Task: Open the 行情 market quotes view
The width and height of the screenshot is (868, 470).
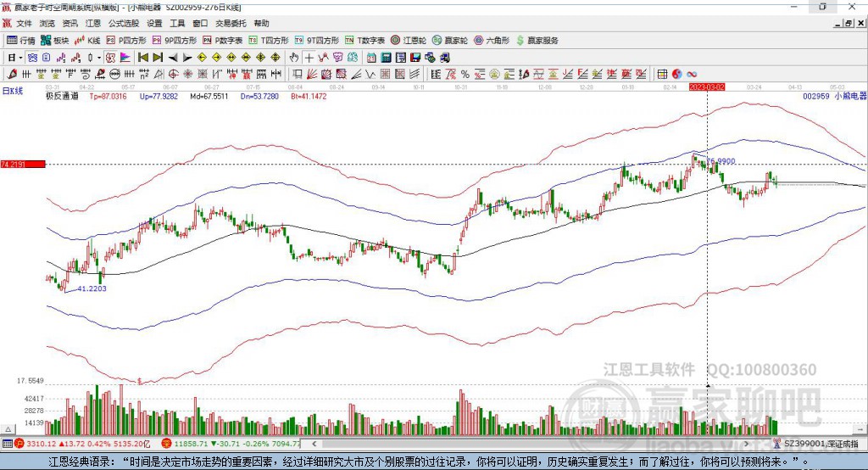Action: point(21,41)
